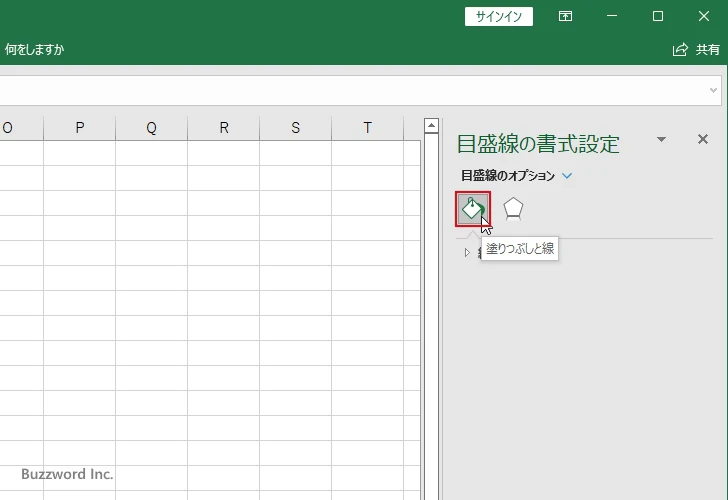The height and width of the screenshot is (500, 728).
Task: Close the gridline format pane
Action: pos(702,140)
